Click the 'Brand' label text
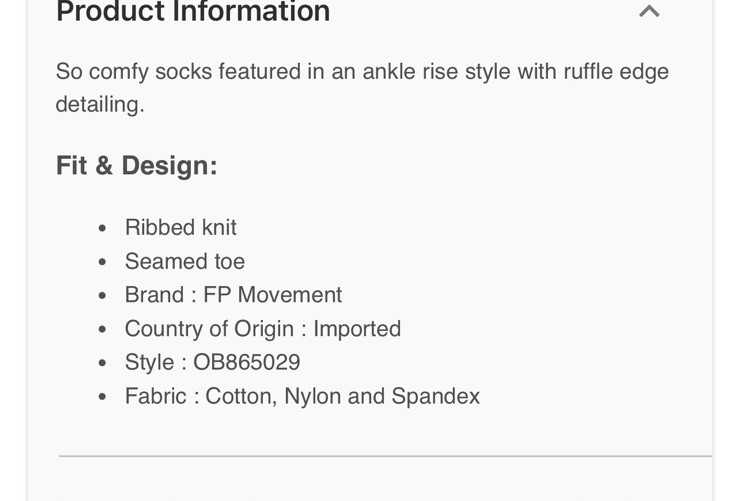This screenshot has width=740, height=501. [153, 295]
